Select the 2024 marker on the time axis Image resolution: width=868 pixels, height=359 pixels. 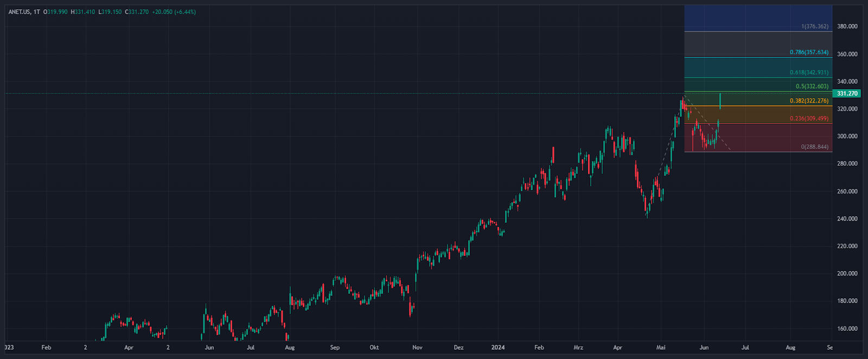(x=497, y=348)
